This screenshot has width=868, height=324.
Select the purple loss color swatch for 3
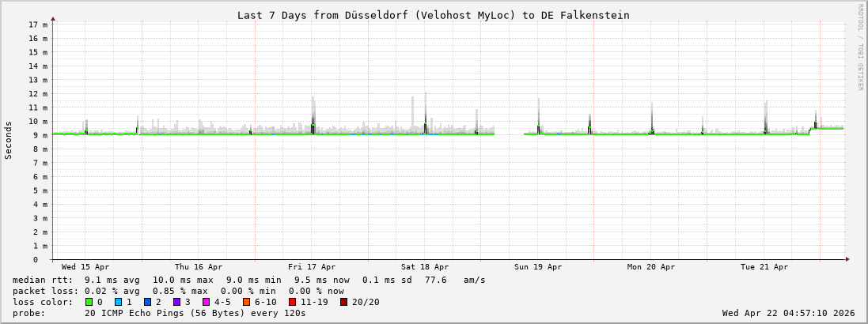[x=176, y=302]
